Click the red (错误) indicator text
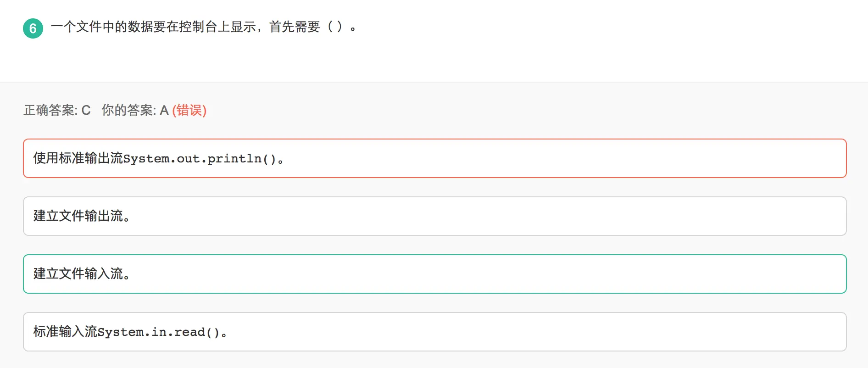 coord(189,110)
